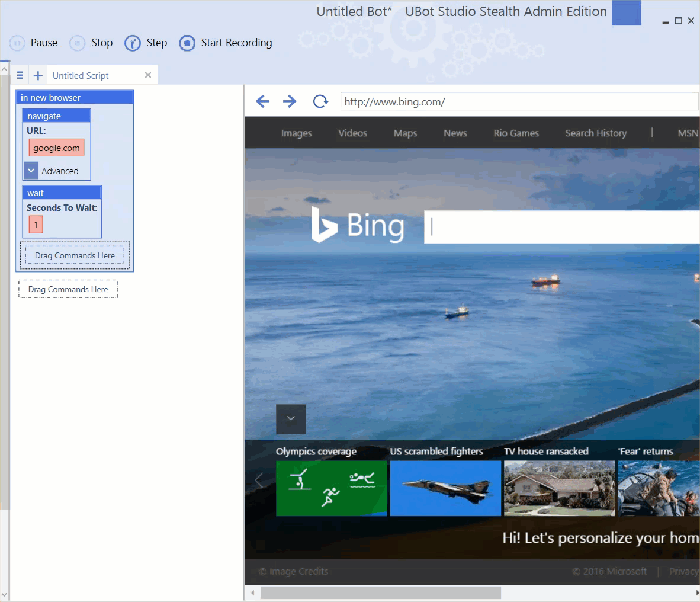Viewport: 700px width, 602px height.
Task: Open Olympics coverage thumbnail
Action: point(332,488)
